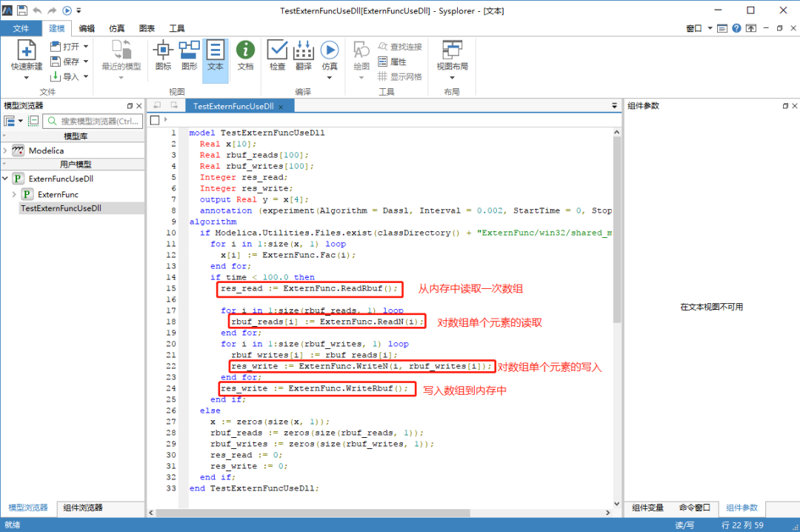Collapse the ExternFuncUseDll tree node

5,179
